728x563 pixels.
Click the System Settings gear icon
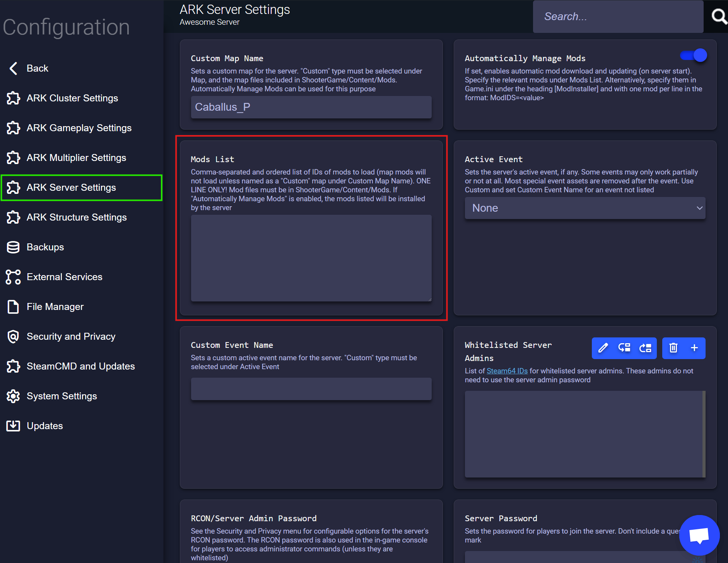point(13,396)
